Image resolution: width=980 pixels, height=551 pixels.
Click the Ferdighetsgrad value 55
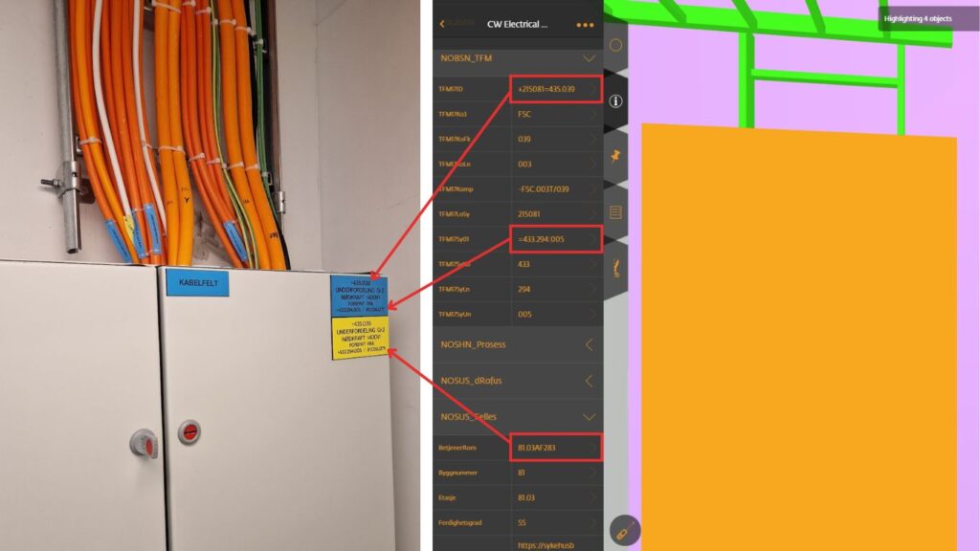(523, 522)
